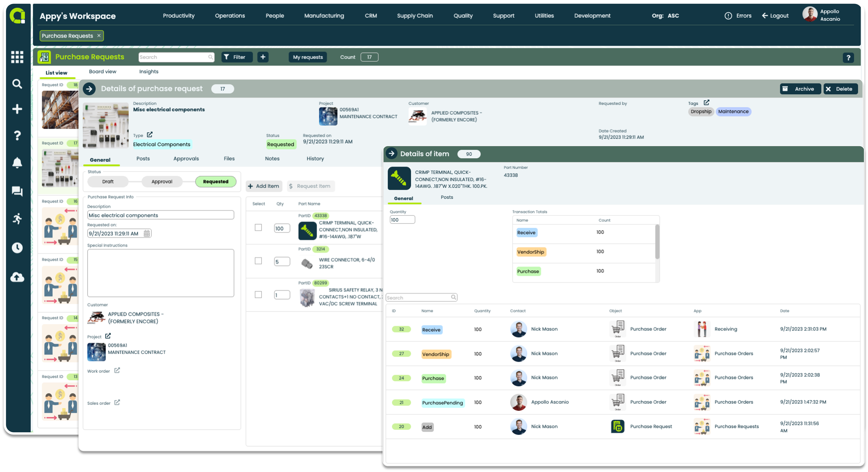Switch to Board view tab
Viewport: 868px width, 472px height.
click(x=102, y=71)
